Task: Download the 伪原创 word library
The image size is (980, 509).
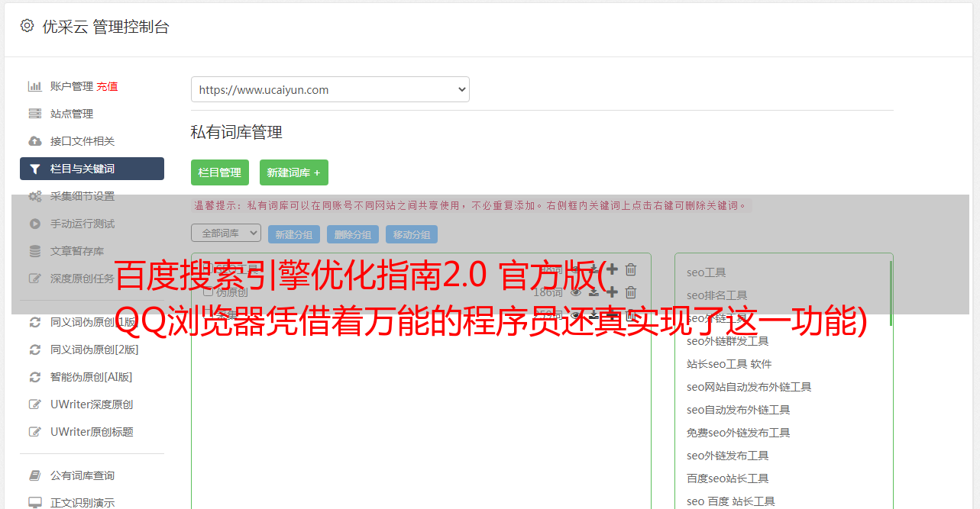Action: pyautogui.click(x=593, y=292)
